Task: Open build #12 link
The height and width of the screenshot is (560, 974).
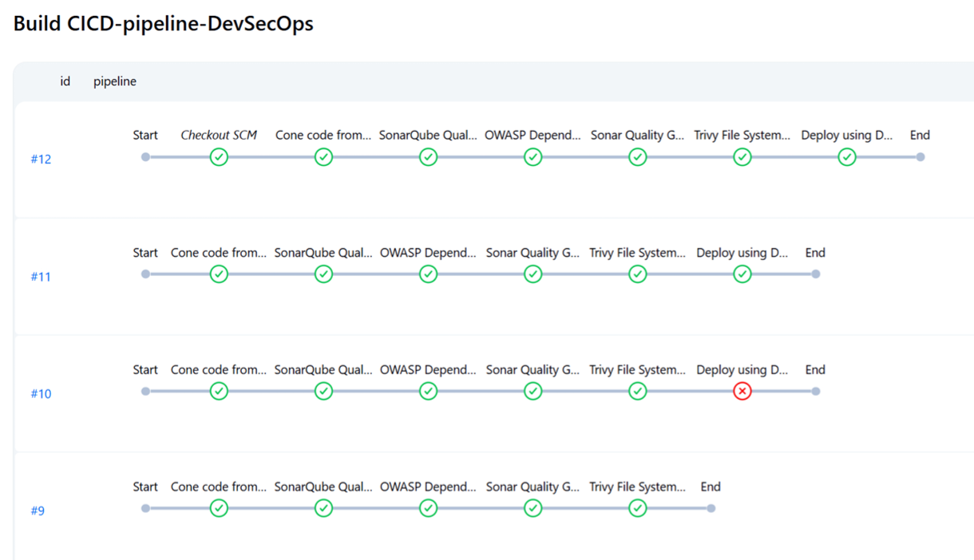Action: (x=41, y=159)
